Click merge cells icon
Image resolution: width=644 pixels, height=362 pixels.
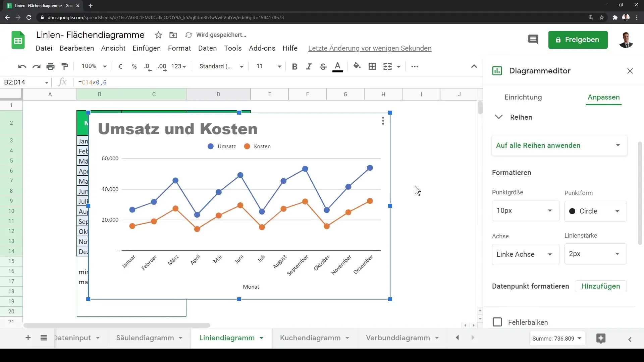tap(387, 66)
